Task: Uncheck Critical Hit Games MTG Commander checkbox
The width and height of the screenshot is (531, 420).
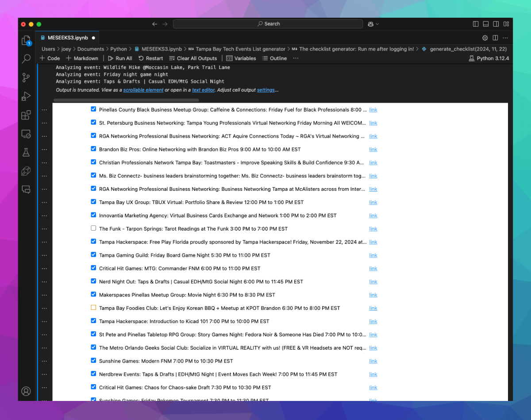Action: click(93, 268)
